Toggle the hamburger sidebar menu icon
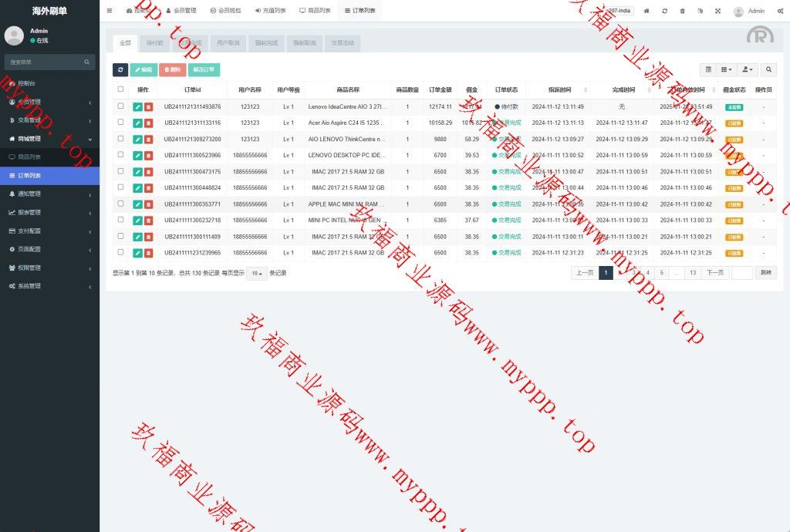Image resolution: width=790 pixels, height=532 pixels. 110,11
